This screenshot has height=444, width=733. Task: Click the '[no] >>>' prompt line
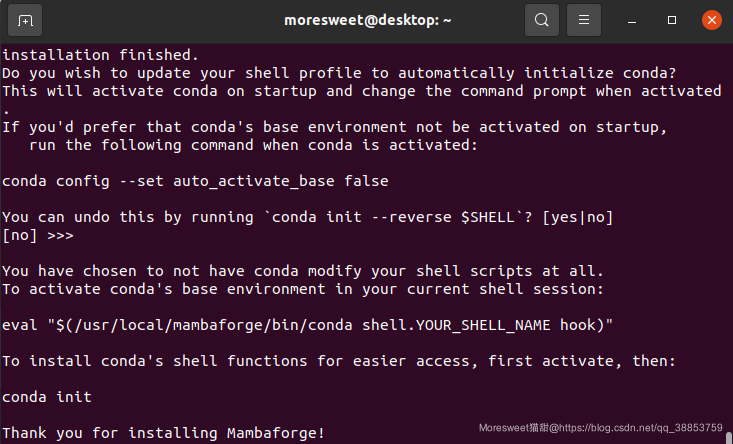[x=38, y=235]
